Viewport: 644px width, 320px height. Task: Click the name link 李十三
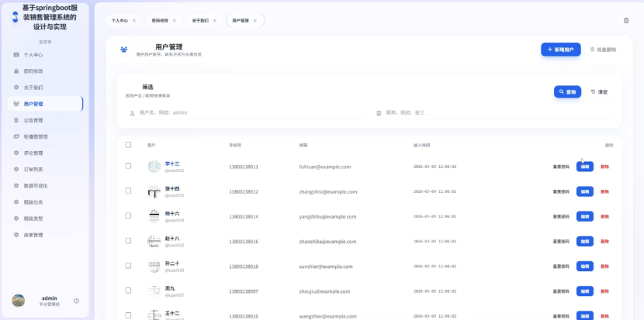[x=172, y=163]
